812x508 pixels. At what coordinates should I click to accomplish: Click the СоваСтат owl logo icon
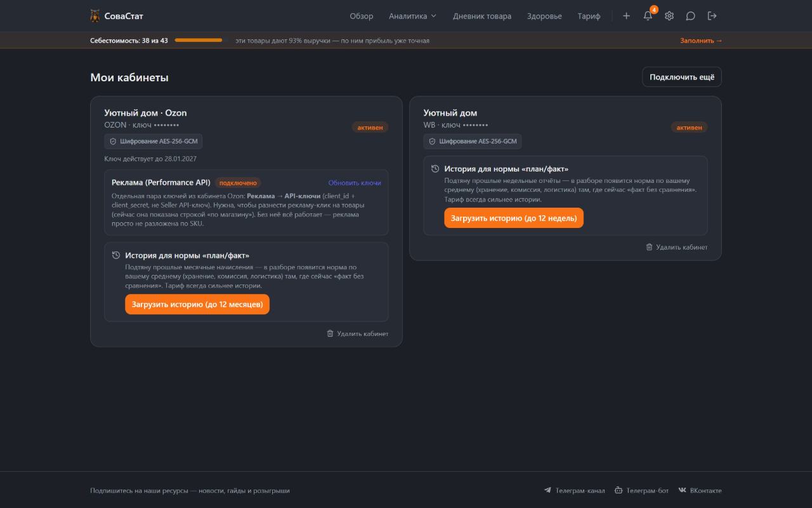click(x=95, y=16)
